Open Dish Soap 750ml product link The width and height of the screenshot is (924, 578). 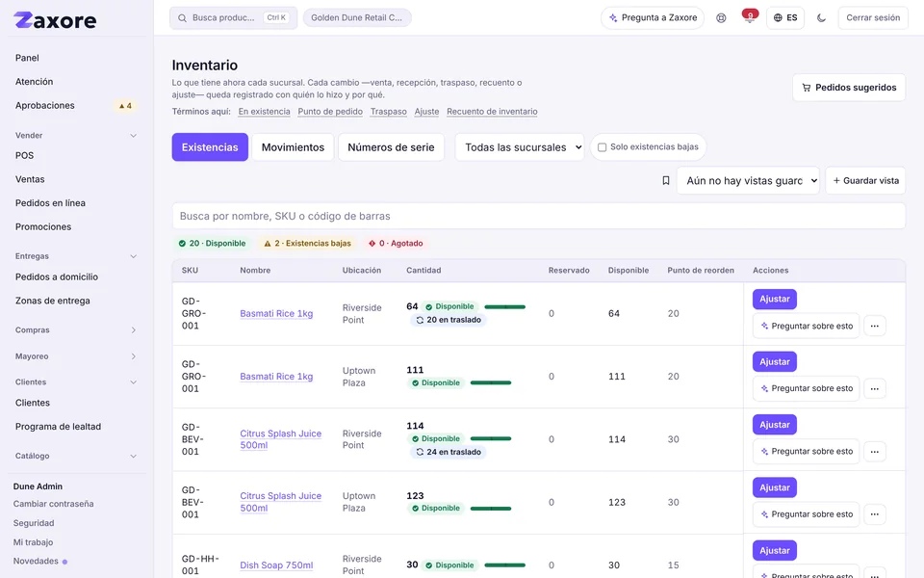[x=276, y=565]
